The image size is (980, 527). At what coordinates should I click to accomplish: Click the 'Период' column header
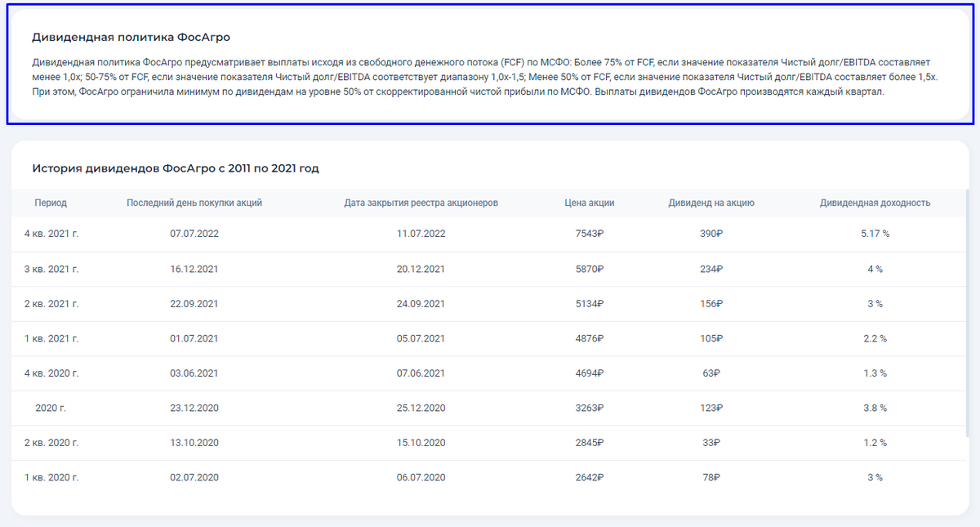51,203
